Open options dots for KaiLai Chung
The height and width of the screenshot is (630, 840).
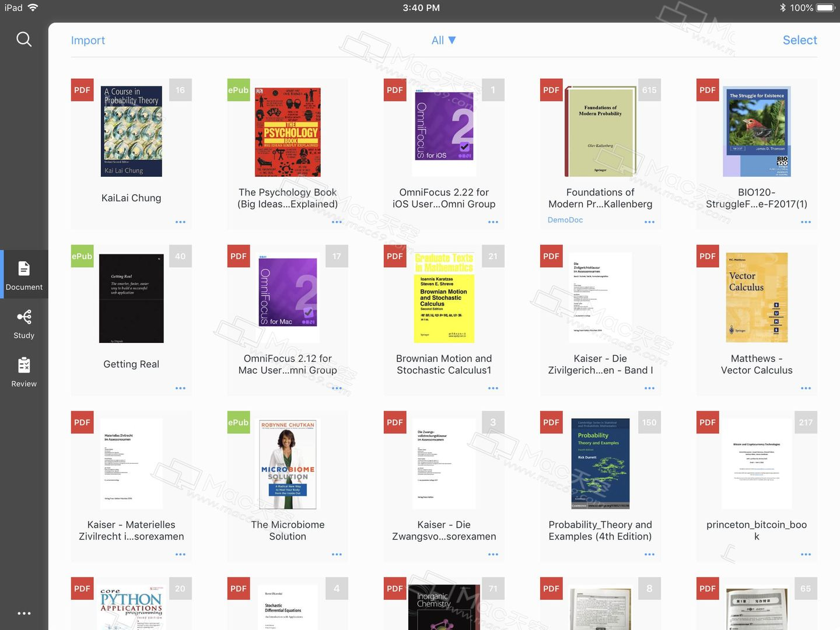[180, 222]
